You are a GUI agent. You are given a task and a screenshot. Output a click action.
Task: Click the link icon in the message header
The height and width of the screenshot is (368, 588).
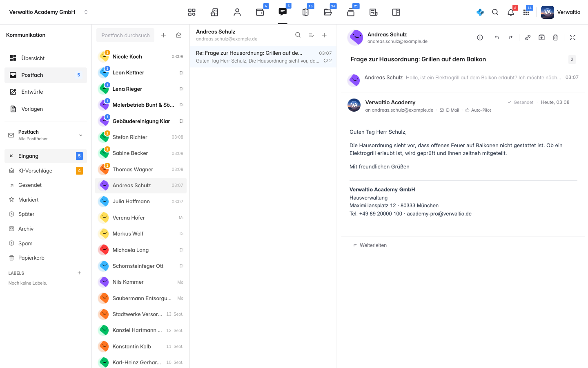(x=528, y=38)
